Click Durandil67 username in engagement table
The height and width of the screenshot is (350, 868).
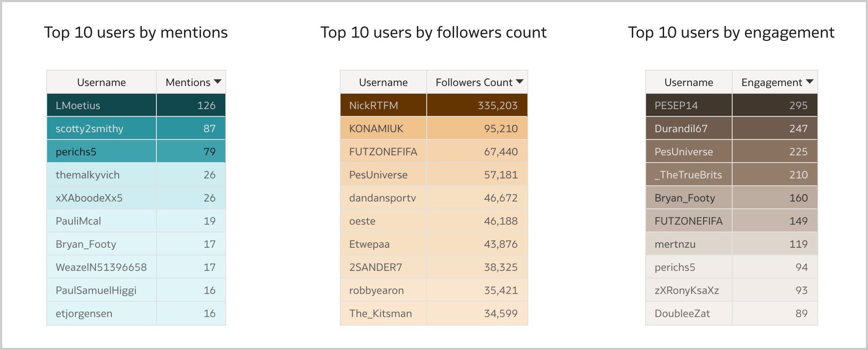point(681,128)
